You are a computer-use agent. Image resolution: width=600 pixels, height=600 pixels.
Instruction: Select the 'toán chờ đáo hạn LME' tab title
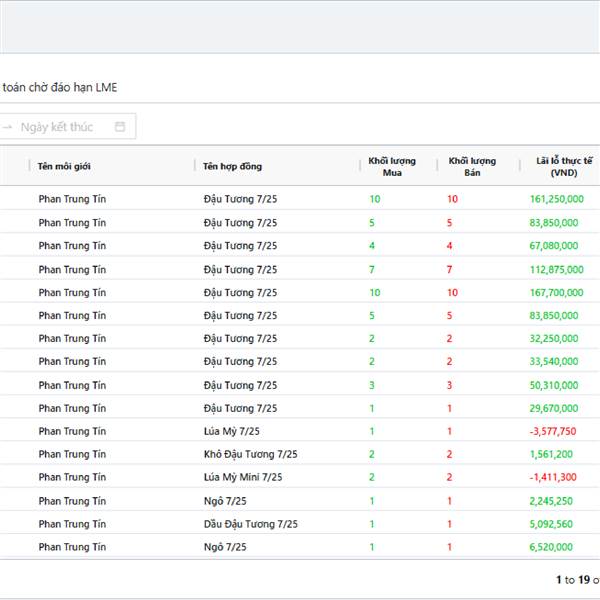point(60,87)
